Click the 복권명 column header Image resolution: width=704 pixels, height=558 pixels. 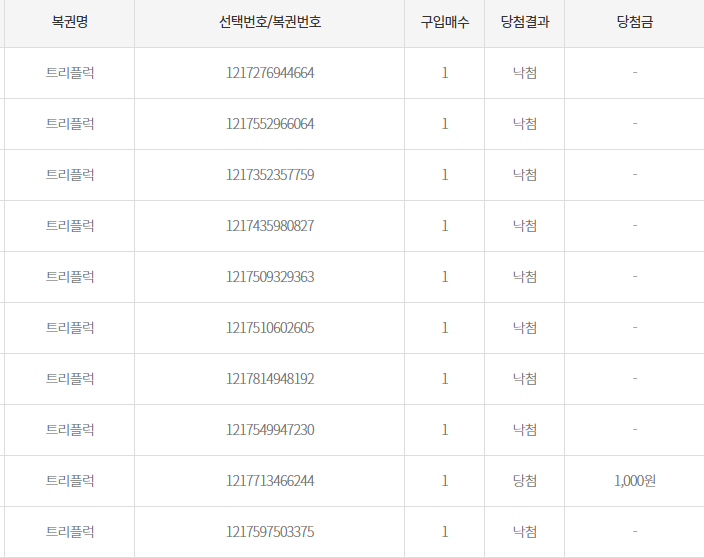[70, 22]
